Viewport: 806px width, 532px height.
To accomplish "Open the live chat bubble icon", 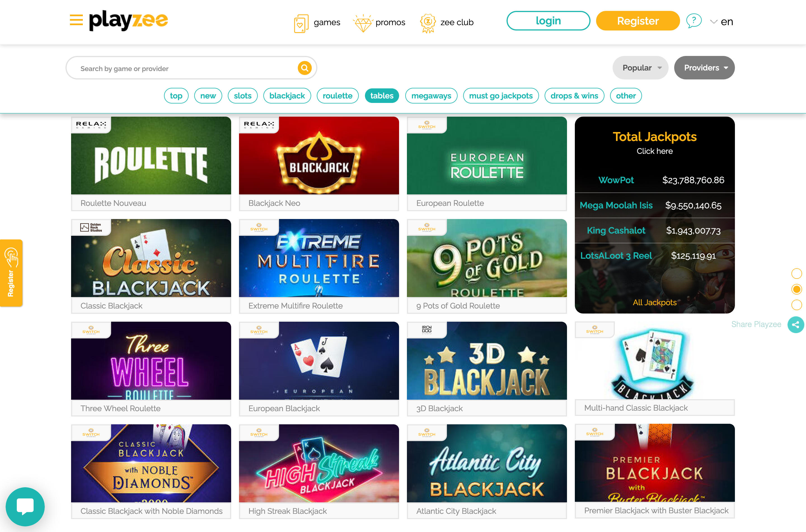I will [x=25, y=507].
